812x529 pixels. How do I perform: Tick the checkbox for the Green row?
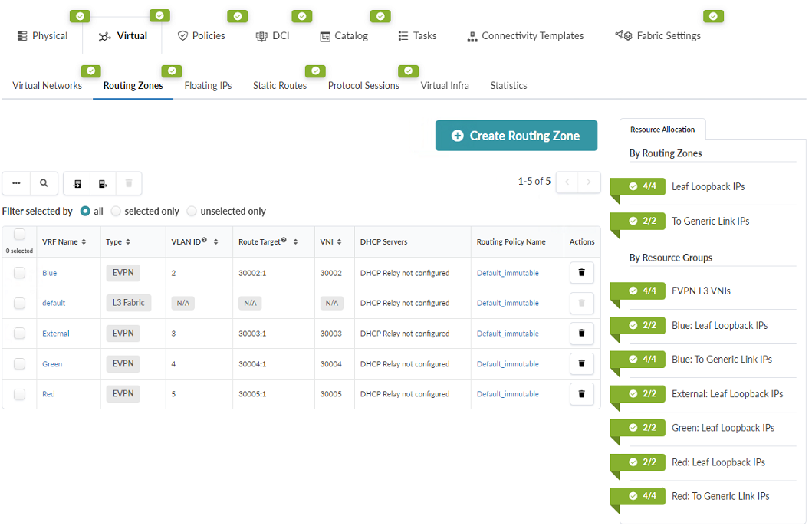click(19, 364)
